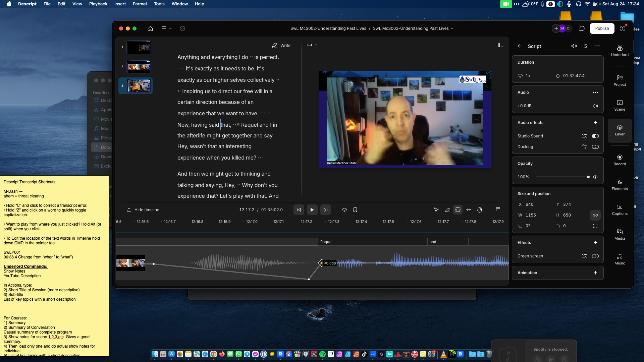The width and height of the screenshot is (644, 362).
Task: Play the composition
Action: click(312, 210)
